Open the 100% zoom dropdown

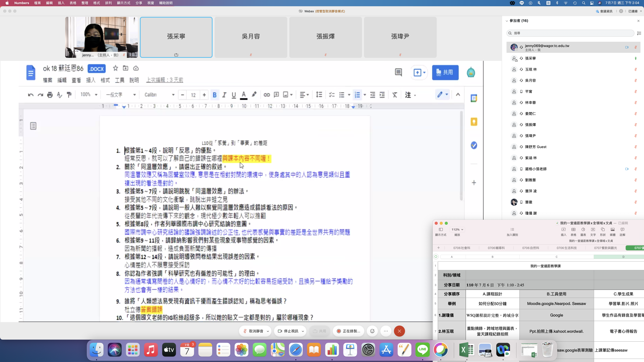click(x=89, y=95)
